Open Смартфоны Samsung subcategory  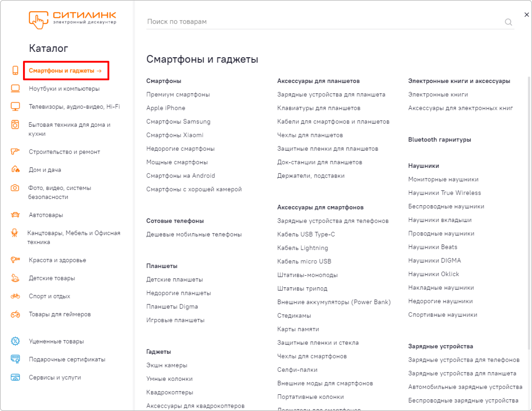click(178, 122)
